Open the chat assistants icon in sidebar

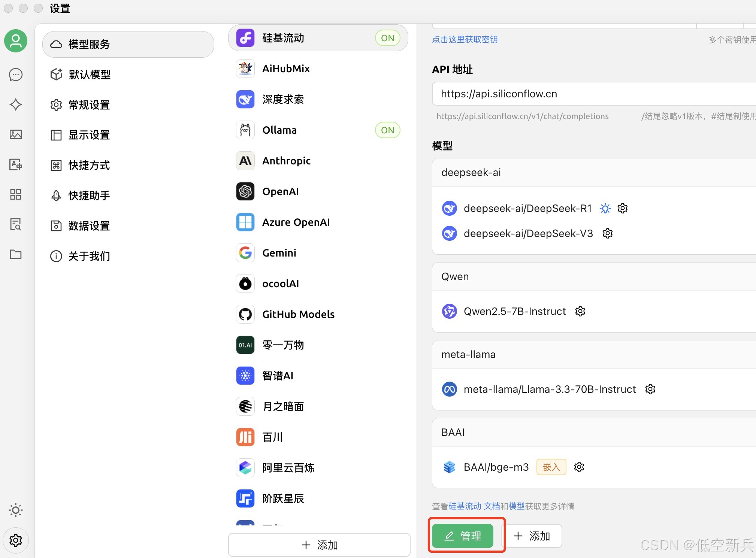pos(15,75)
